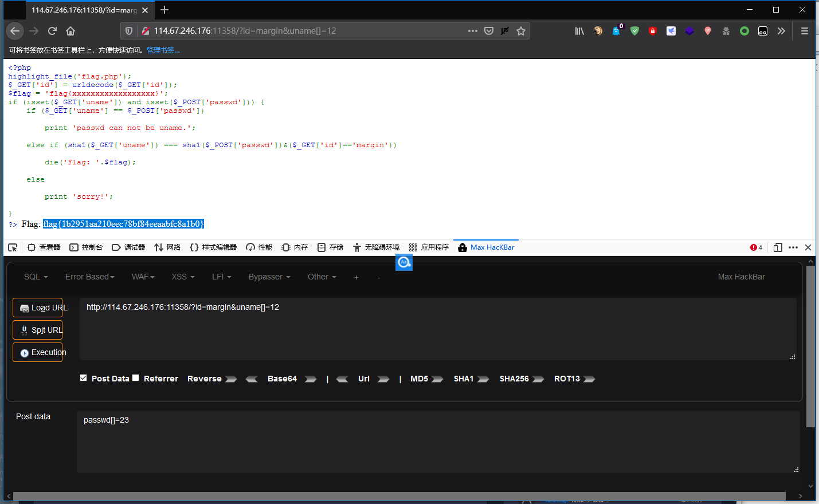Open Firefox hamburger menu
Viewport: 819px width, 504px height.
(x=805, y=31)
